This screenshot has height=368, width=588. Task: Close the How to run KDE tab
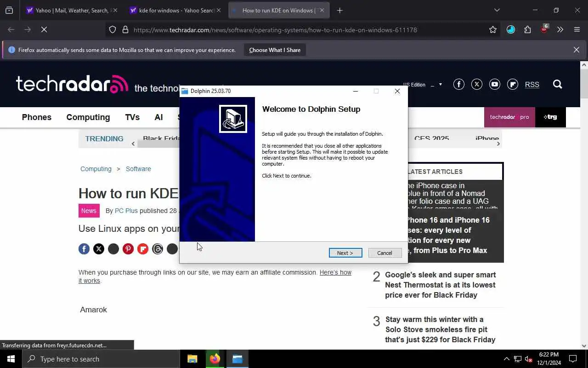click(322, 10)
